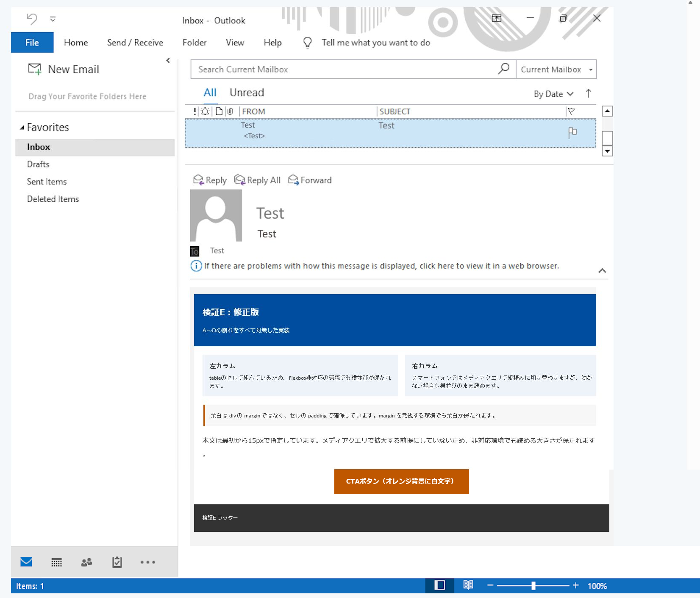Switch to Mail view icon
This screenshot has height=598, width=700.
coord(26,562)
